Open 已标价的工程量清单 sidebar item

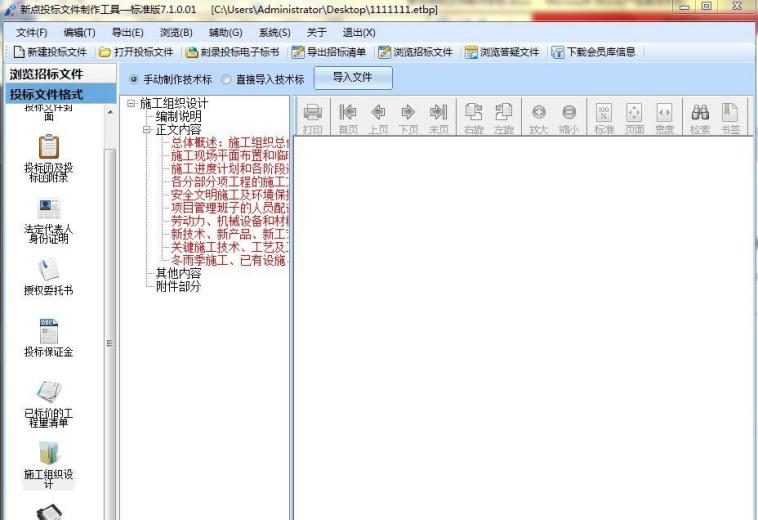[48, 404]
